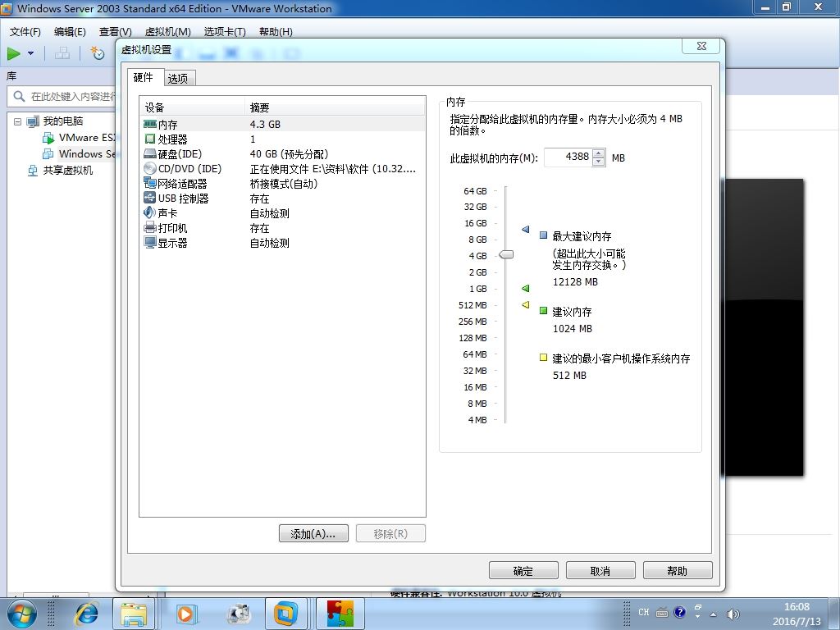The height and width of the screenshot is (630, 840).
Task: Select the 内存 memory device icon
Action: 150,125
